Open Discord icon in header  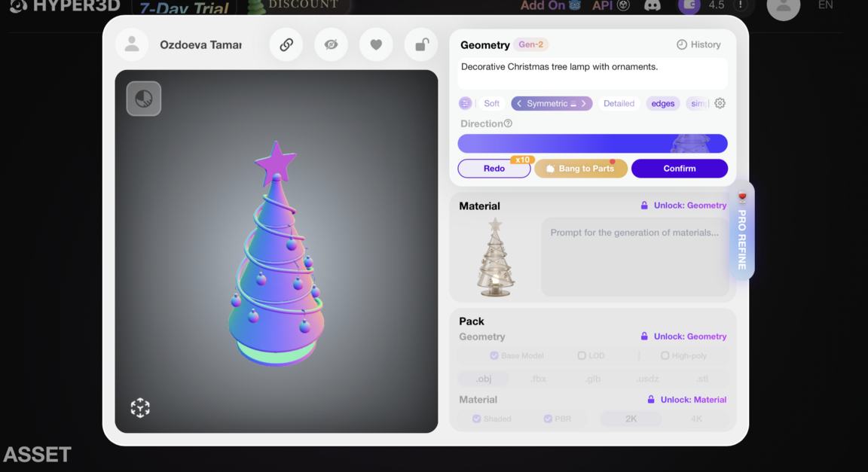[x=653, y=5]
